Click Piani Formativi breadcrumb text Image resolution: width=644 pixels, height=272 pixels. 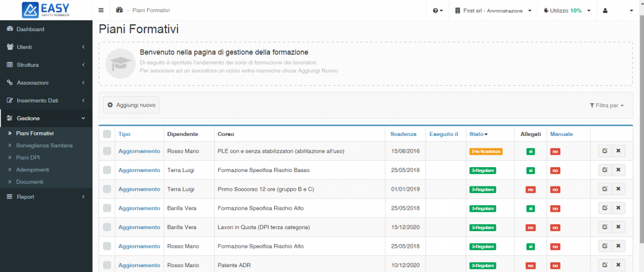[x=151, y=10]
